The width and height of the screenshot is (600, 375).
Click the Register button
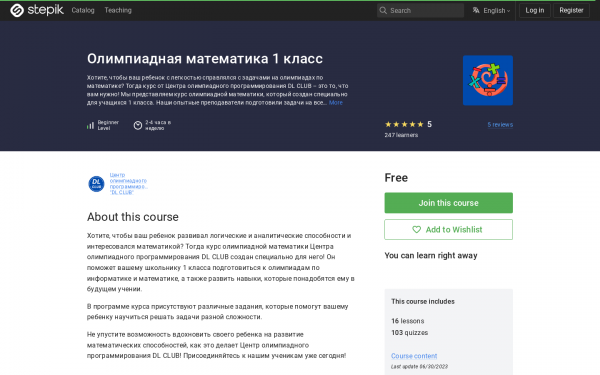pos(571,10)
